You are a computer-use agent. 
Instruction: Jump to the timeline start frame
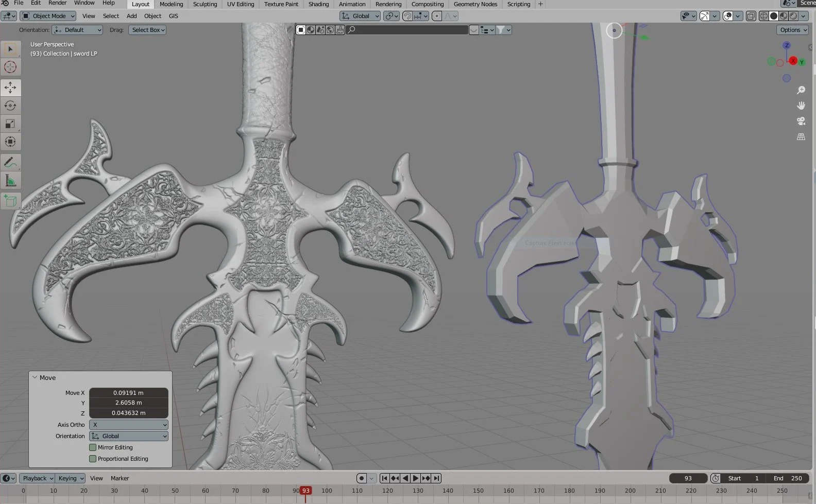[384, 478]
